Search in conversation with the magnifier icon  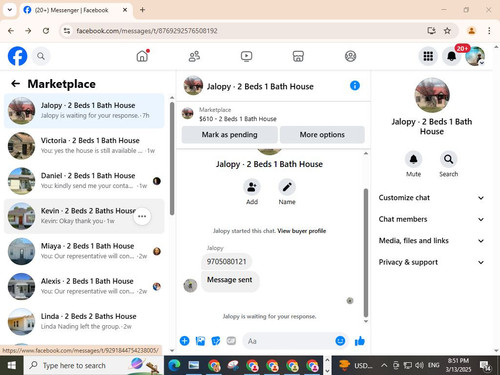click(x=449, y=159)
